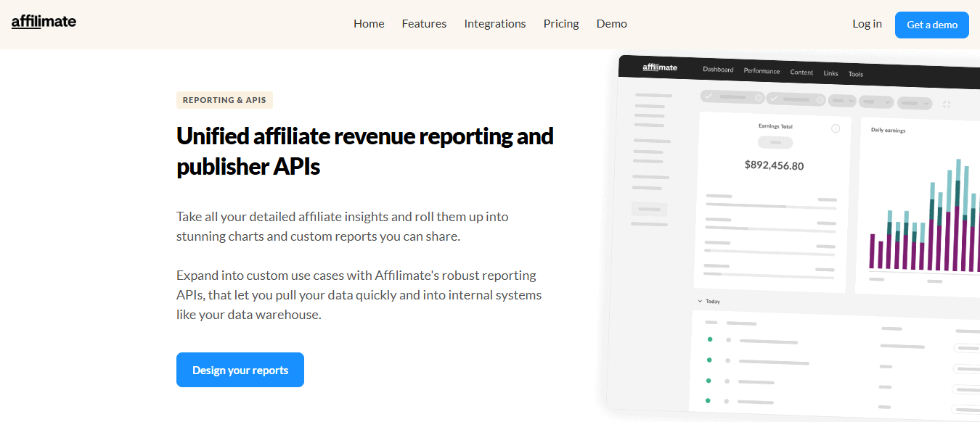Click the Get a demo button
This screenshot has height=422, width=980.
(x=932, y=25)
